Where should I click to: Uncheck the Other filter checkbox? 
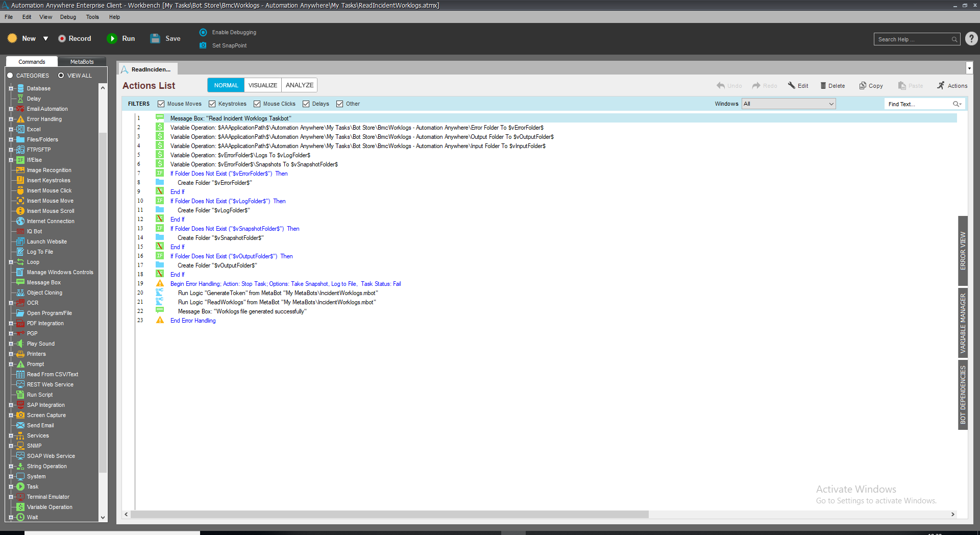tap(339, 104)
